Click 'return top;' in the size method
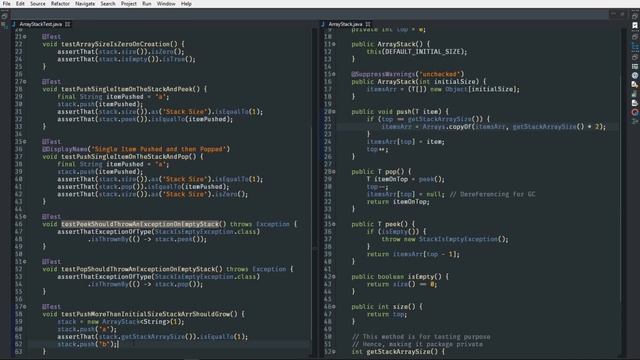This screenshot has width=640, height=360. click(x=387, y=314)
